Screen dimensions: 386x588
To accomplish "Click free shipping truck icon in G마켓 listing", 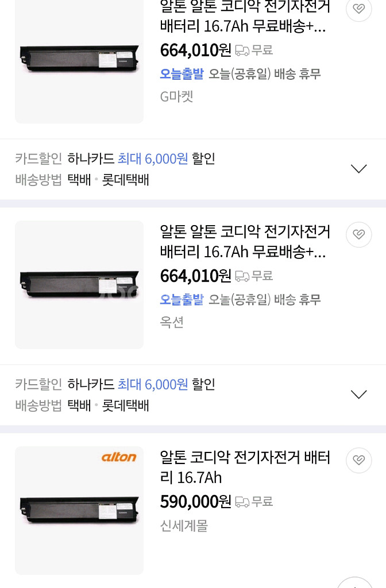I will (x=242, y=51).
